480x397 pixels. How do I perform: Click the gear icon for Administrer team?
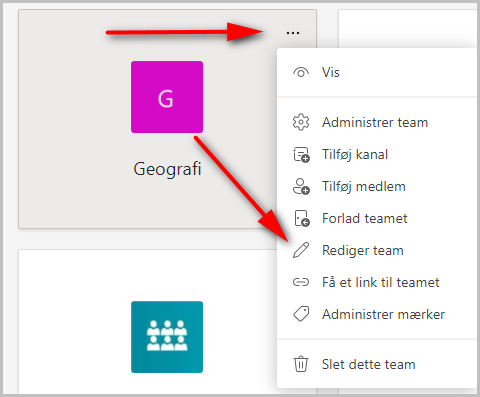[301, 122]
